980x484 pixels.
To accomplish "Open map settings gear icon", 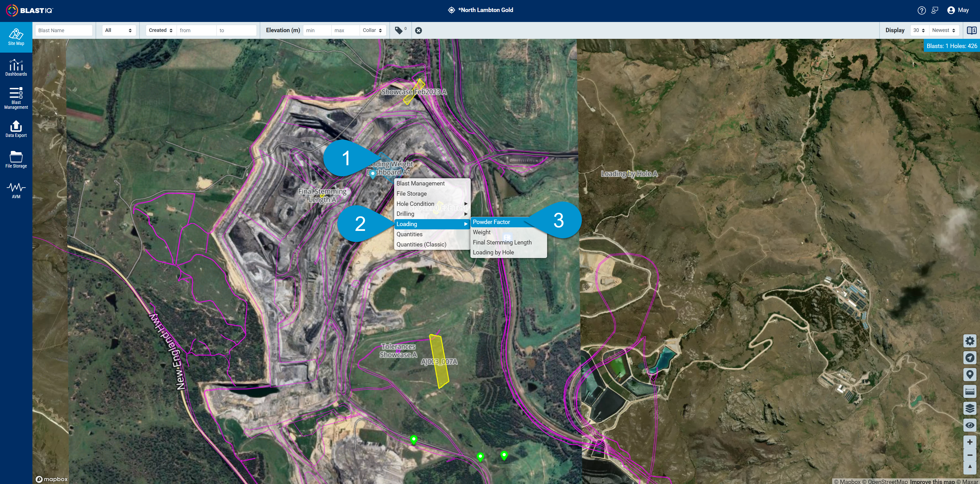I will 970,341.
